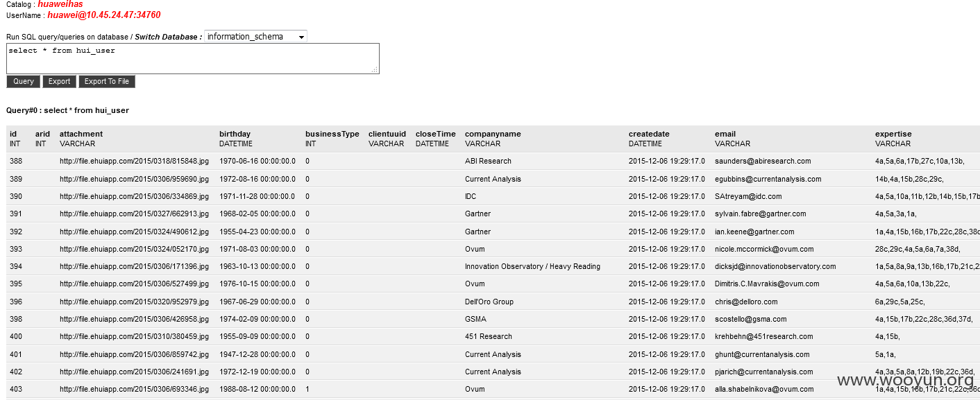Select the id cell 394
The width and height of the screenshot is (980, 400).
point(16,266)
